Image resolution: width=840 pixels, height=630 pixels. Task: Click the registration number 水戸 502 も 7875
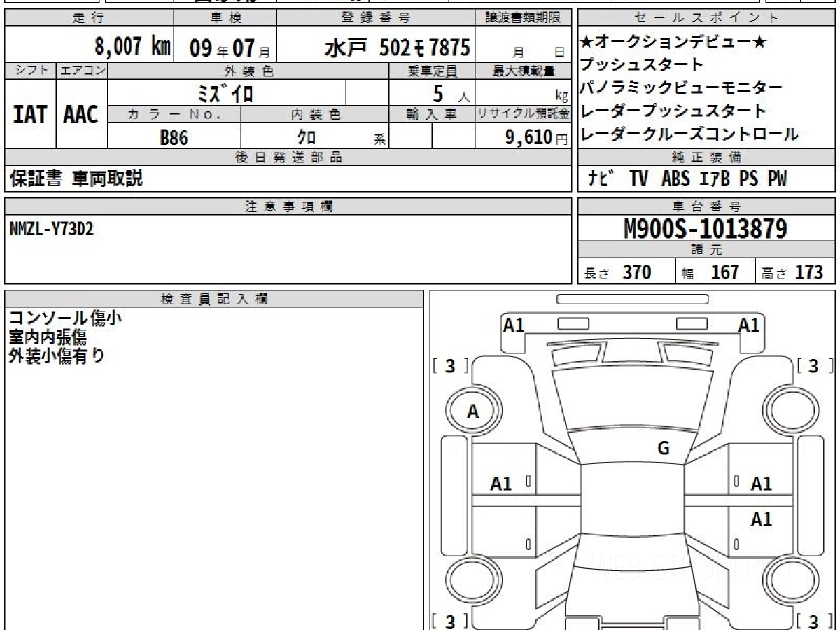pyautogui.click(x=398, y=48)
